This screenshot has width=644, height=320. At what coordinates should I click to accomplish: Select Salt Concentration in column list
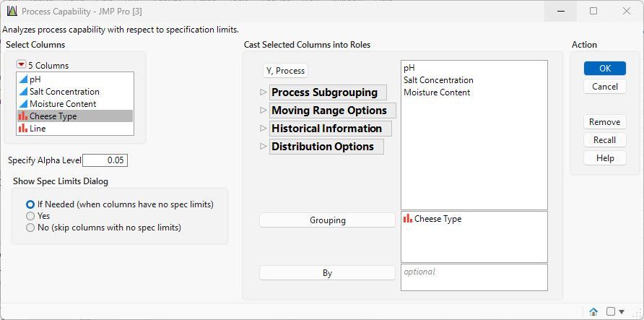point(64,92)
